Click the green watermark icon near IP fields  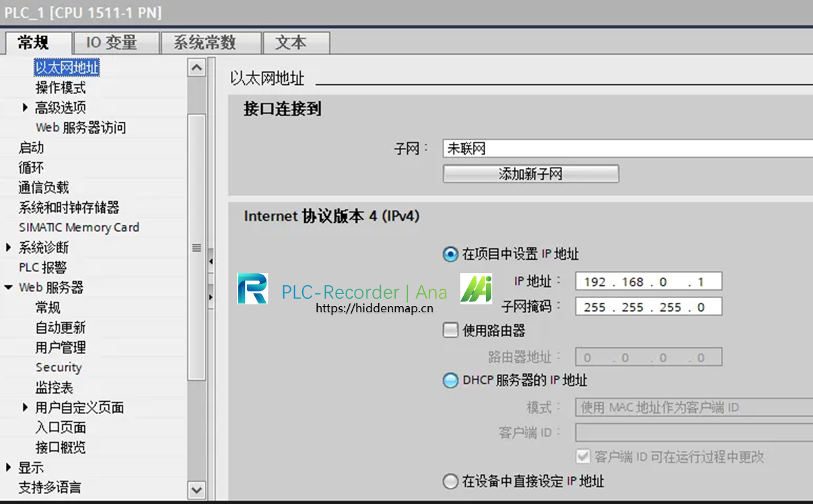click(476, 287)
